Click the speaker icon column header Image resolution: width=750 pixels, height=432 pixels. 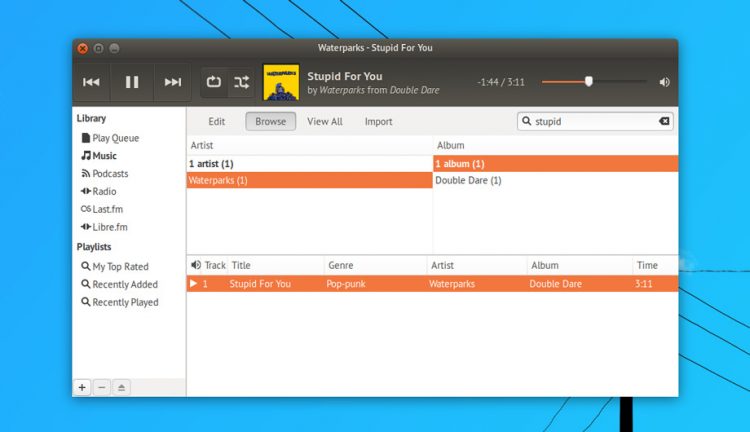tap(195, 265)
